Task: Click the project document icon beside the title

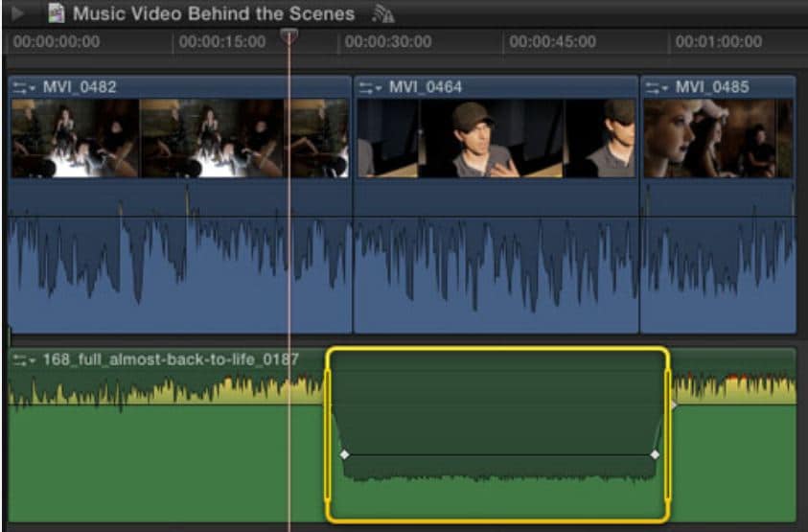Action: pos(57,13)
